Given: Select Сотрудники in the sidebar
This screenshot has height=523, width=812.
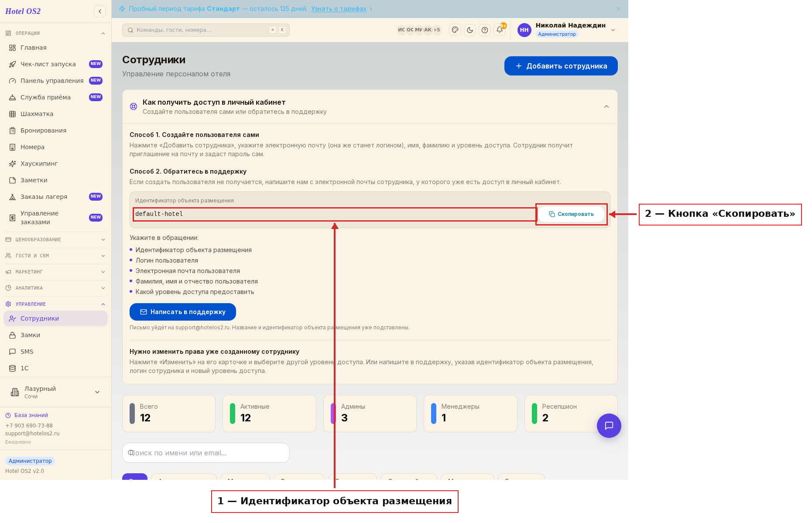Looking at the screenshot, I should pos(55,318).
